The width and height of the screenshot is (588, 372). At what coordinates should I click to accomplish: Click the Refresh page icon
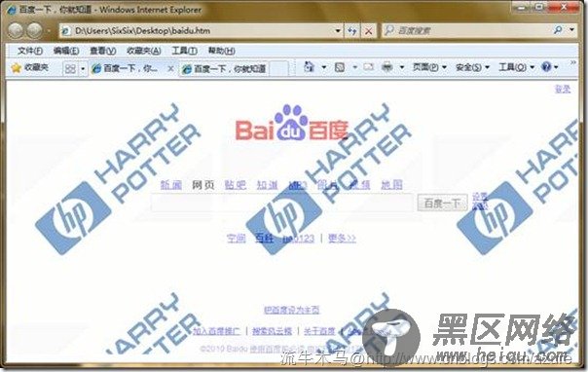351,31
